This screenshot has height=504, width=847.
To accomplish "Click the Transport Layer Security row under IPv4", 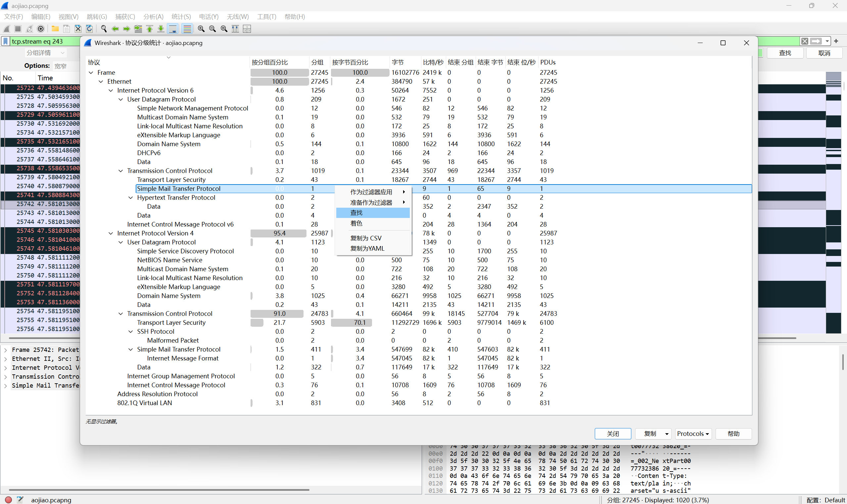I will click(171, 323).
